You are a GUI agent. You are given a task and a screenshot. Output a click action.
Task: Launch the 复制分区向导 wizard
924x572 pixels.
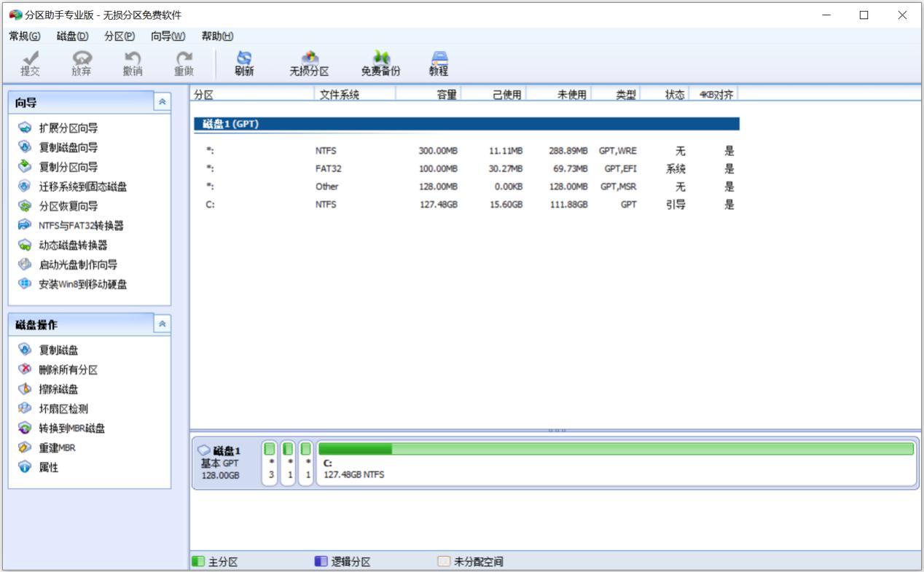click(59, 167)
